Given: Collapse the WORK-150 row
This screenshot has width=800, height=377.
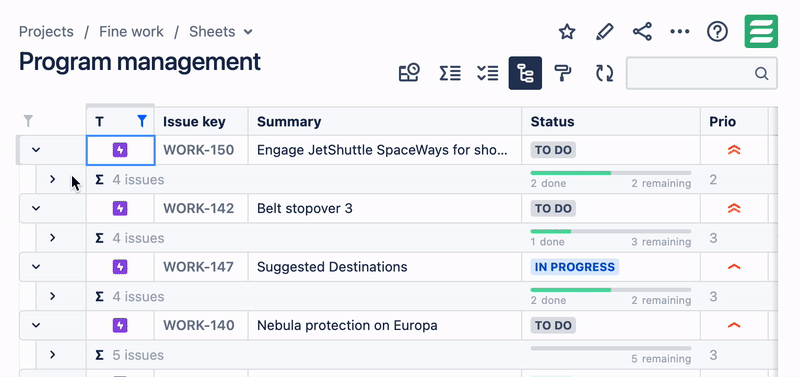Looking at the screenshot, I should 36,150.
